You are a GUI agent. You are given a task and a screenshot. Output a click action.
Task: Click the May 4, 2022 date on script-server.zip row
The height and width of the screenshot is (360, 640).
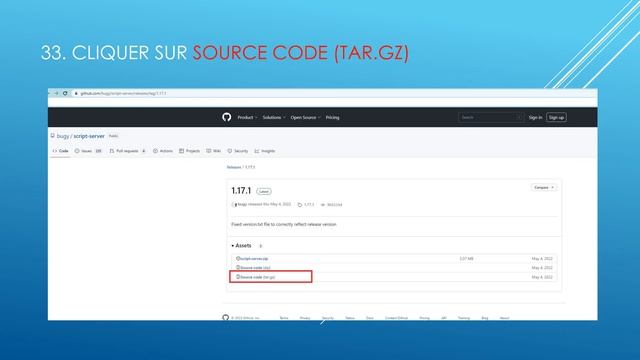(x=542, y=259)
